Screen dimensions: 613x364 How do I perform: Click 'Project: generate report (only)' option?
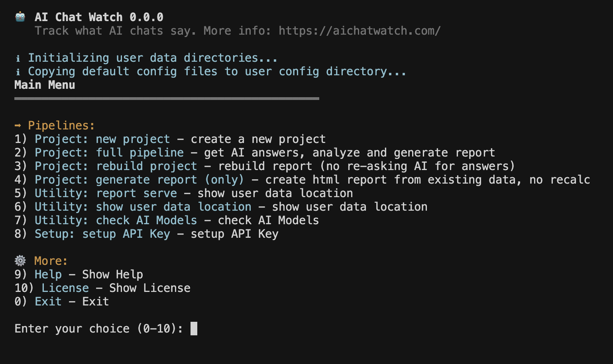[139, 180]
